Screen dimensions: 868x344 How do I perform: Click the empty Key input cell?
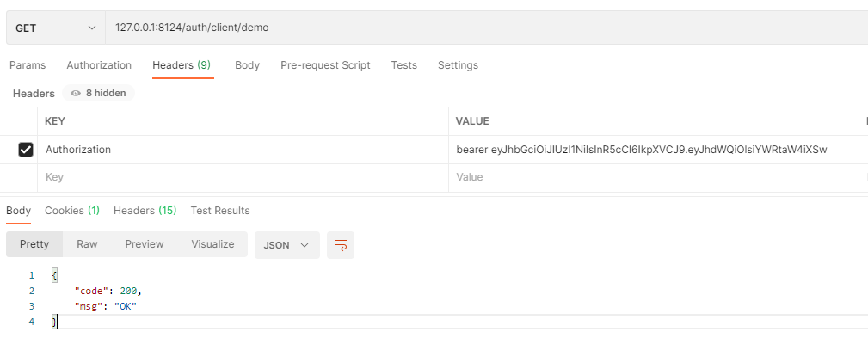pos(243,177)
